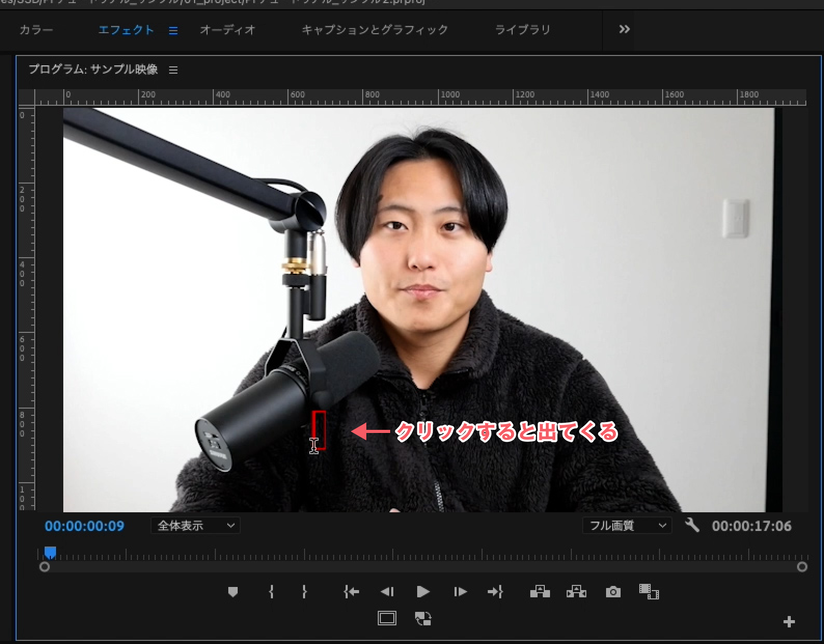Open the フル画質 playback resolution dropdown
The width and height of the screenshot is (824, 644).
pyautogui.click(x=627, y=526)
